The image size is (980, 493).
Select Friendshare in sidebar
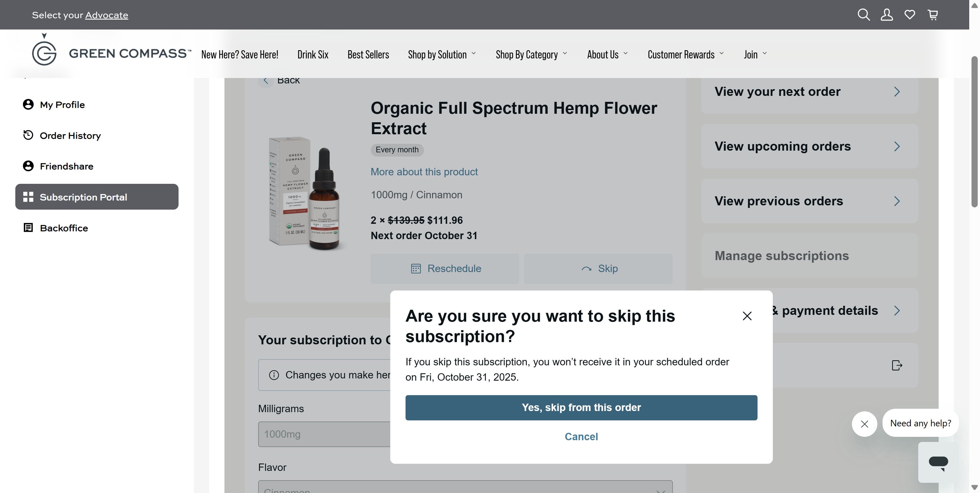pos(97,166)
